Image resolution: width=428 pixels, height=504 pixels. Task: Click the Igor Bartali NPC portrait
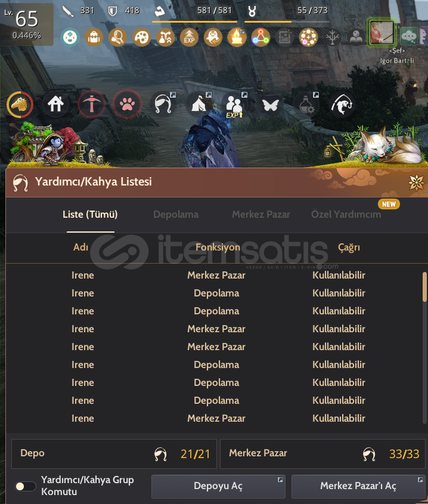(382, 32)
